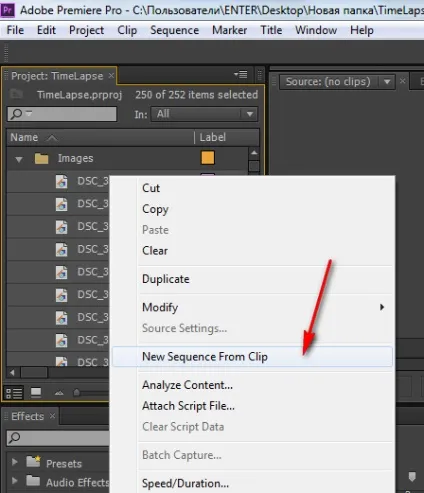Click the orange Images label swatch
424x493 pixels.
coord(208,158)
